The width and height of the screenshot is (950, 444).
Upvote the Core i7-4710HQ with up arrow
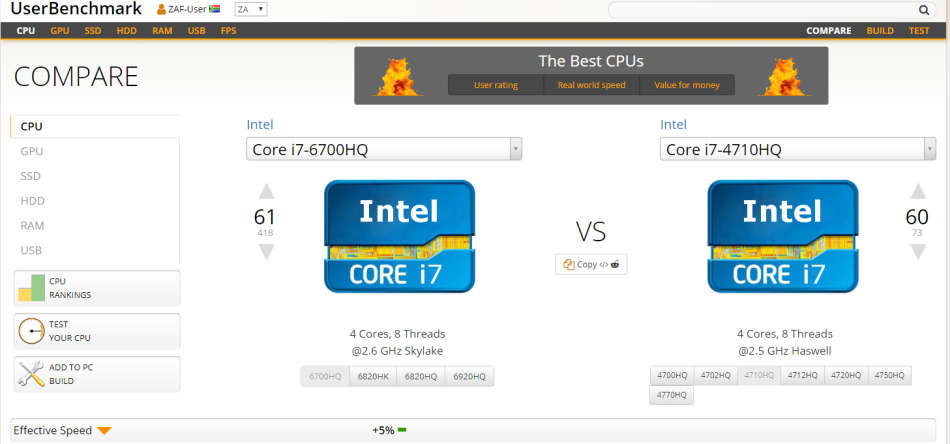[x=917, y=192]
